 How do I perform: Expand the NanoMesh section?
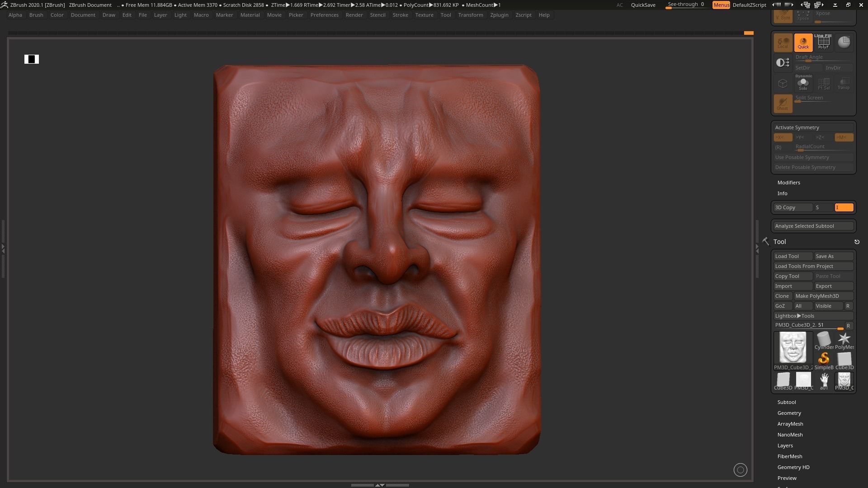click(790, 435)
